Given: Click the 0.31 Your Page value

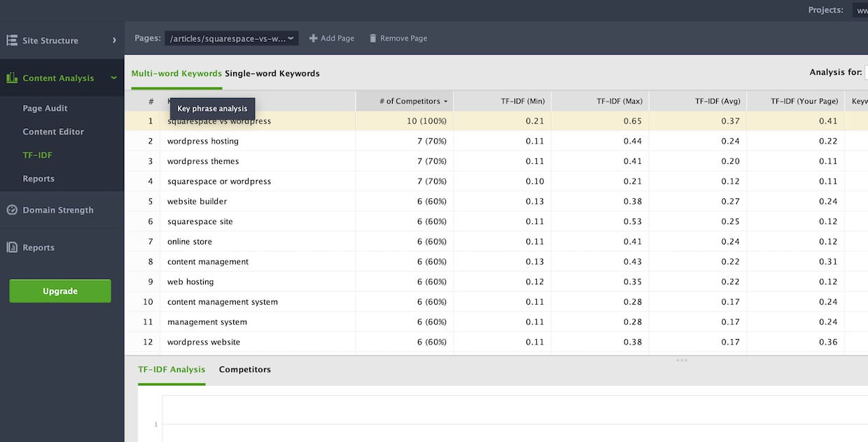Looking at the screenshot, I should tap(828, 261).
